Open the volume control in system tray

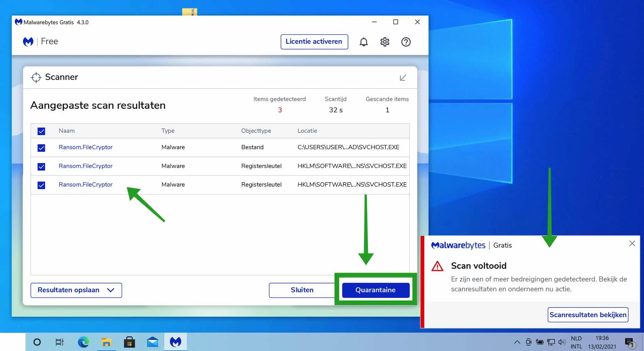[x=562, y=342]
